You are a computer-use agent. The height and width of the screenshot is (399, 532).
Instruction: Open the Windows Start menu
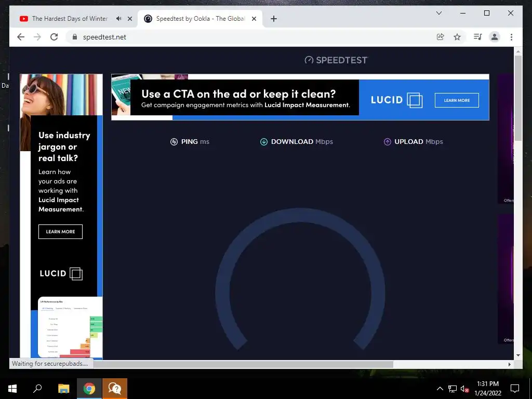[x=12, y=389]
